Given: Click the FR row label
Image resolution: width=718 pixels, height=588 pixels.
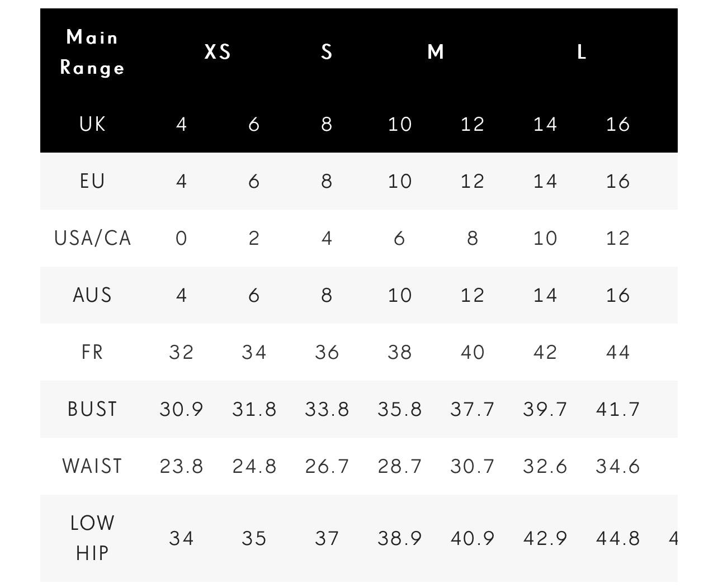Looking at the screenshot, I should pyautogui.click(x=92, y=352).
